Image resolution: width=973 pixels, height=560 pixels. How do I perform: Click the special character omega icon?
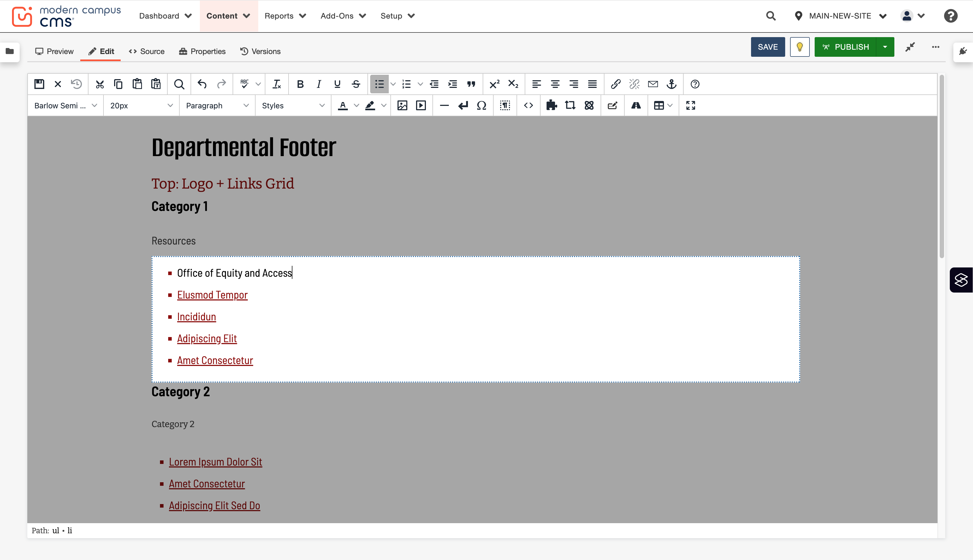tap(481, 105)
